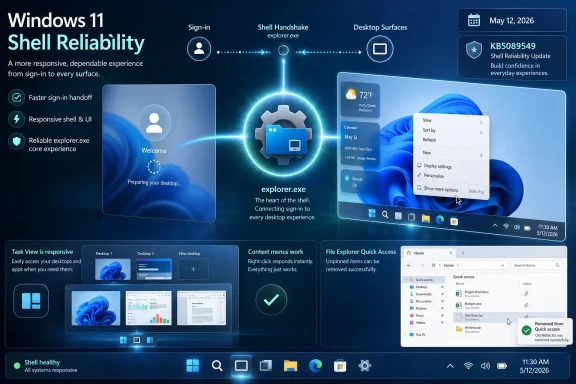This screenshot has height=384, width=576.
Task: Open the Calendar May 12 widget
Action: (x=360, y=143)
